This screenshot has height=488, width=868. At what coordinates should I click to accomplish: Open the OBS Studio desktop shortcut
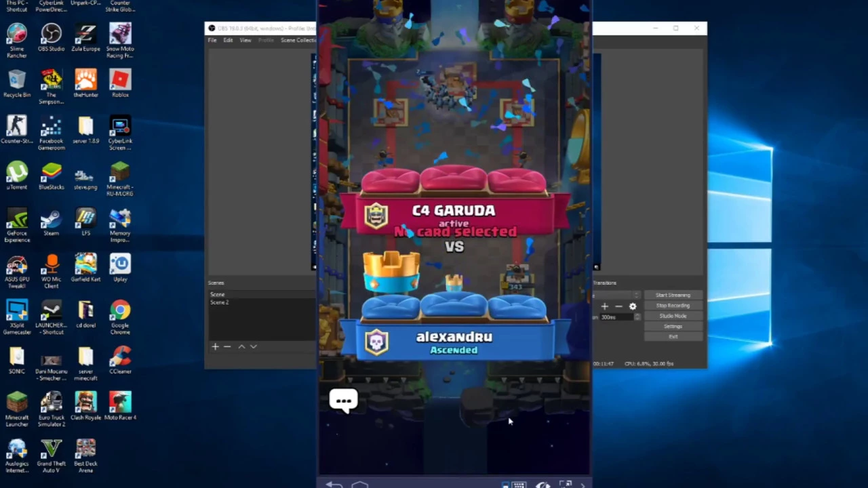point(52,37)
